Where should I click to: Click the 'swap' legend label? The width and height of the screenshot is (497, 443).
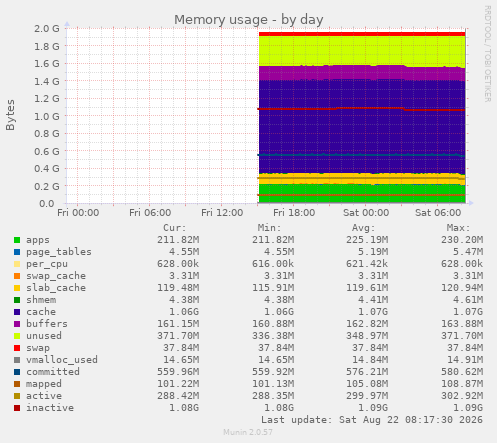click(38, 348)
